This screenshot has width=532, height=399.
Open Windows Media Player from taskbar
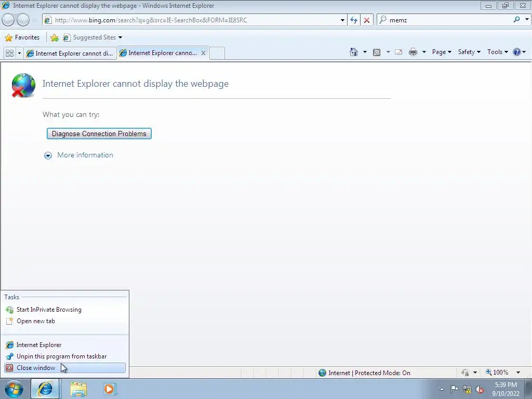point(110,389)
